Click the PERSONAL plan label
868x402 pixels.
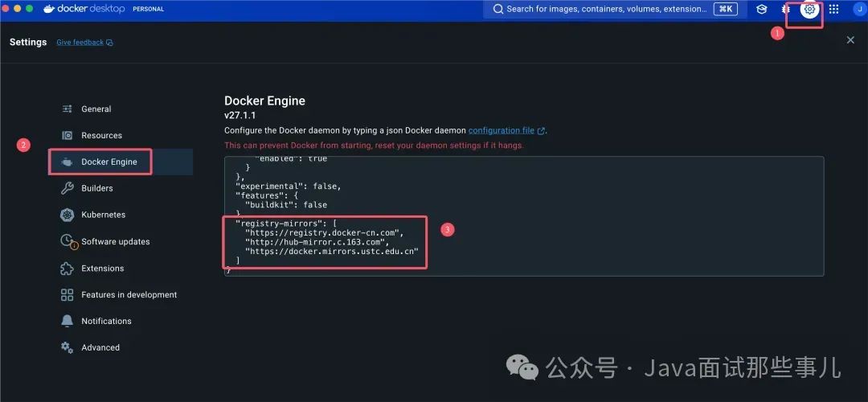click(149, 10)
